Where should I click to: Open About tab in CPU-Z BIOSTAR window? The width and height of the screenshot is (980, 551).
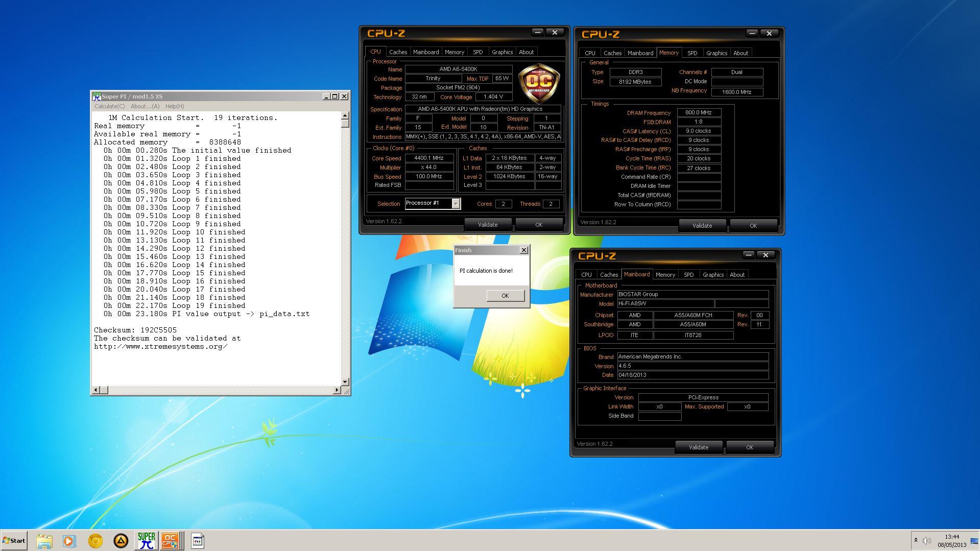pos(737,275)
